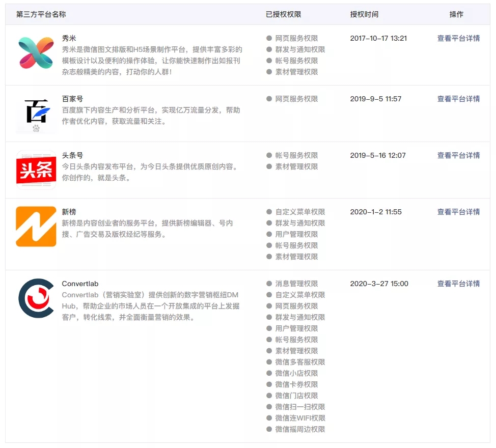Click the 2020-3-27 15:00 authorization time

pos(379,284)
